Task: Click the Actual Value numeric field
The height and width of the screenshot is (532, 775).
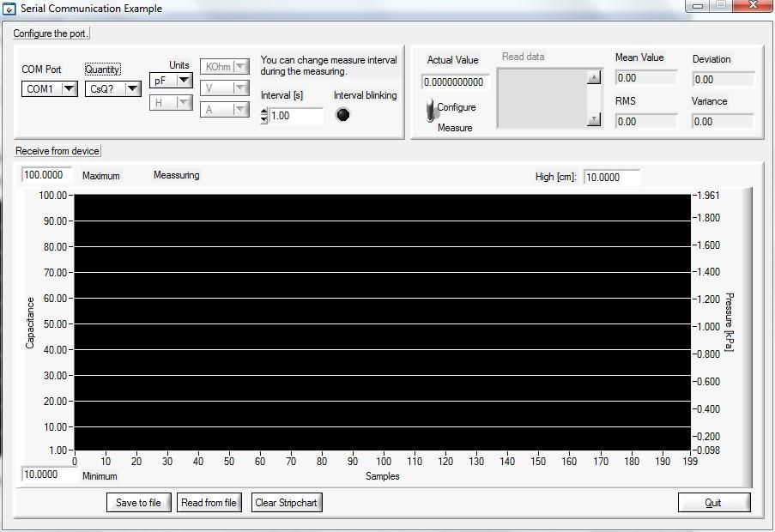Action: pos(455,82)
